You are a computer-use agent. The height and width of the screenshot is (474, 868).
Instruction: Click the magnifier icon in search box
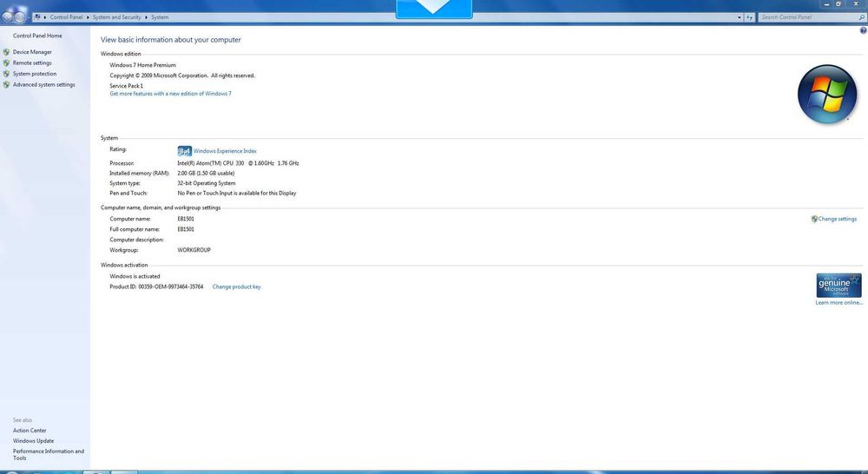pyautogui.click(x=861, y=17)
